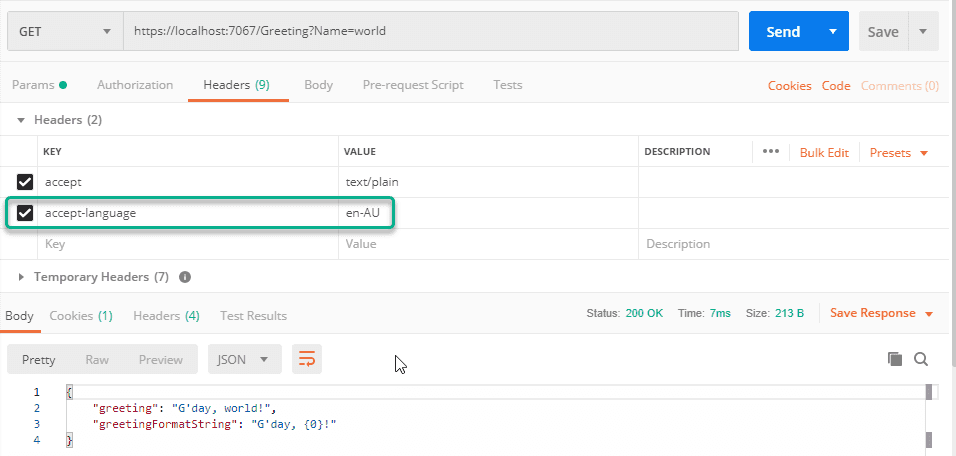Open the Pre-request Script tab
The image size is (956, 456).
pos(413,85)
